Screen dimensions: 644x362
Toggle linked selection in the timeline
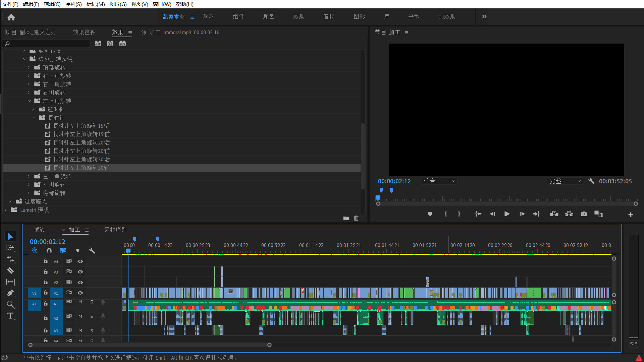[63, 250]
